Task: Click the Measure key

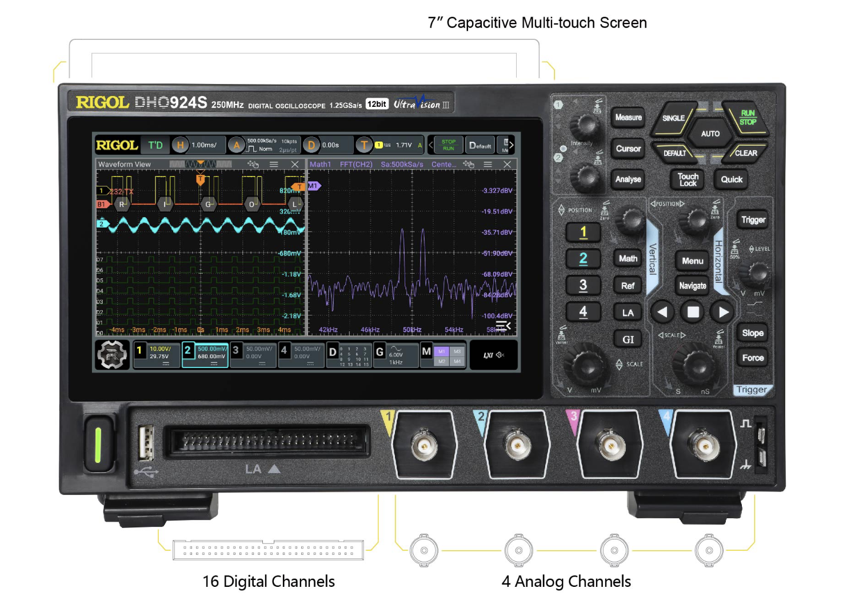Action: click(628, 118)
